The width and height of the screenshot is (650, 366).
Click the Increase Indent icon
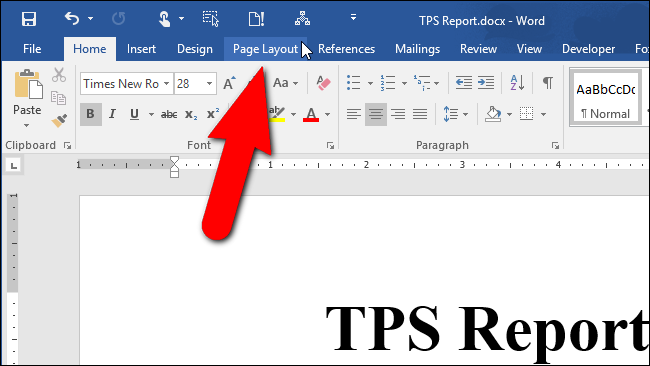point(486,82)
